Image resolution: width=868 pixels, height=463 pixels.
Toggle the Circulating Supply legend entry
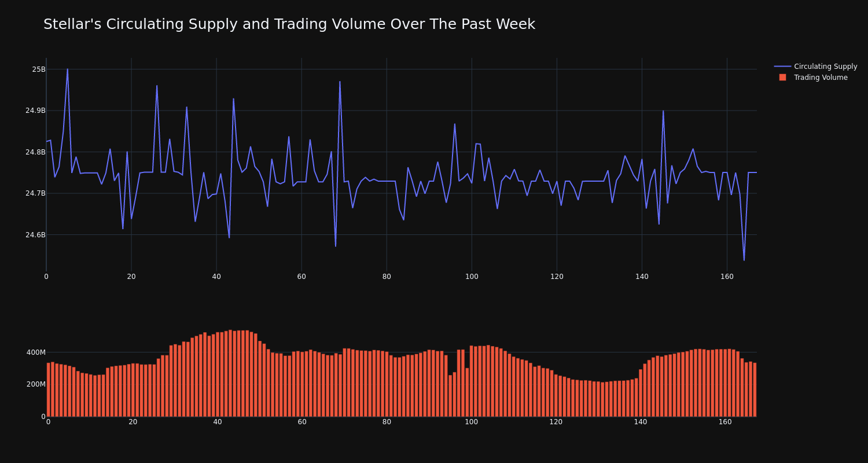tap(815, 67)
